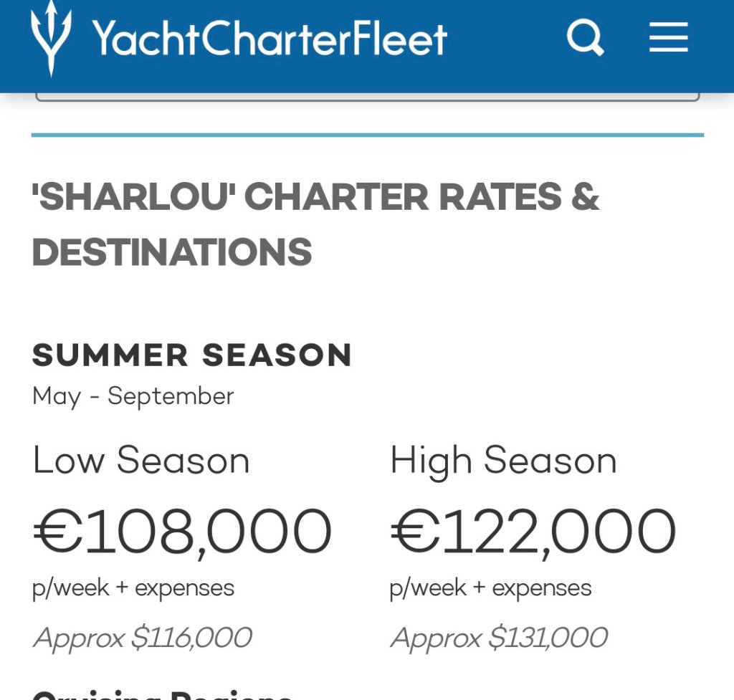734x700 pixels.
Task: Open the search magnifier icon
Action: [x=585, y=37]
